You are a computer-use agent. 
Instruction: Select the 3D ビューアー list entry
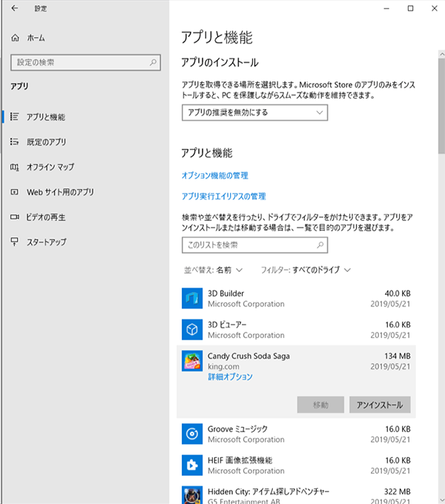click(x=296, y=330)
